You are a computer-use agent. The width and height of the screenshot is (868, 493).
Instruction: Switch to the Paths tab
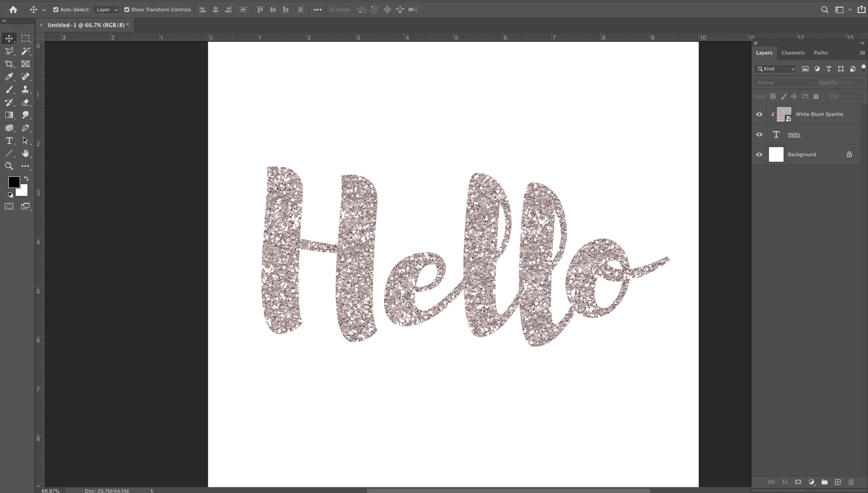pyautogui.click(x=820, y=53)
